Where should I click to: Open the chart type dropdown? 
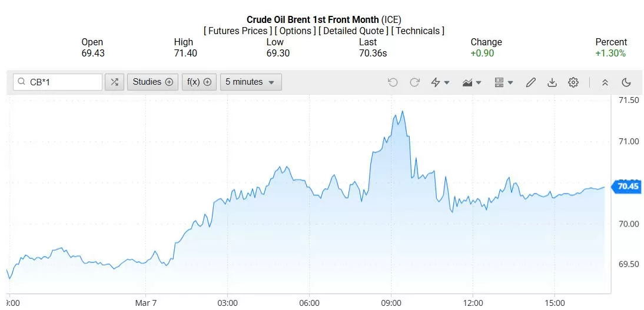click(x=472, y=82)
